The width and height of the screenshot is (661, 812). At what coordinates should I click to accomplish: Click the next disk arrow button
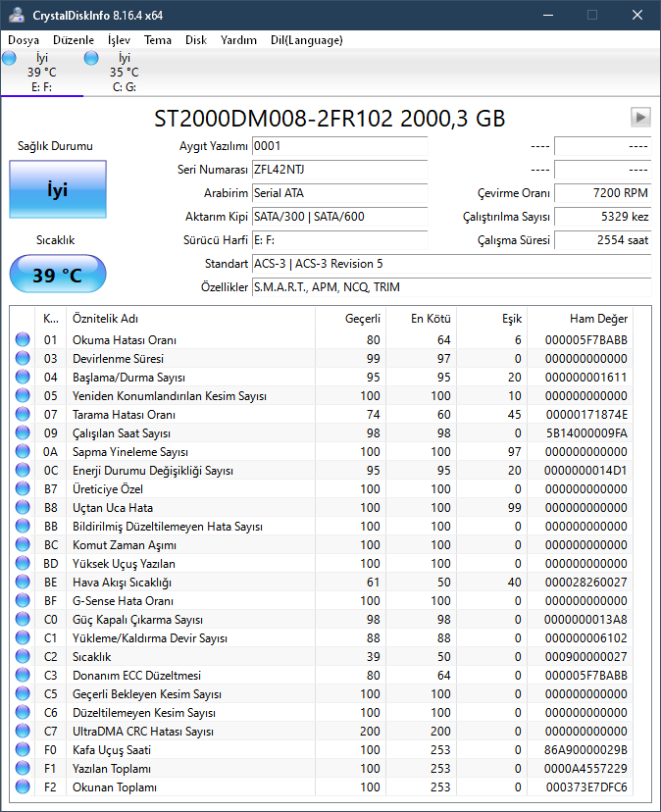tap(640, 118)
